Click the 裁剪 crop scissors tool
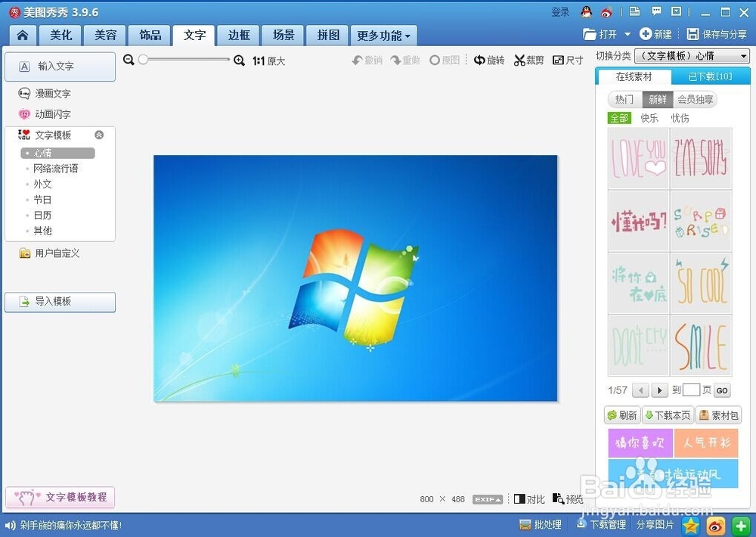Viewport: 756px width, 537px height. coord(519,61)
